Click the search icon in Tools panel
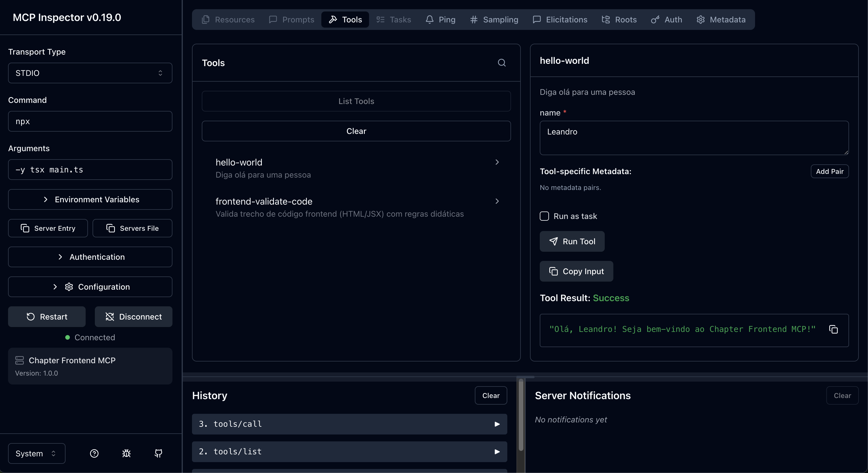868x473 pixels. [501, 63]
